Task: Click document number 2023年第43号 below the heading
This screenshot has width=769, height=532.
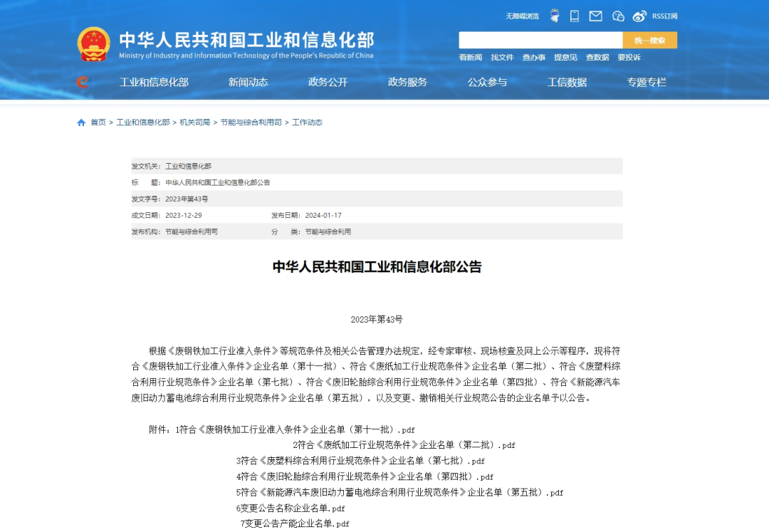Action: [377, 320]
